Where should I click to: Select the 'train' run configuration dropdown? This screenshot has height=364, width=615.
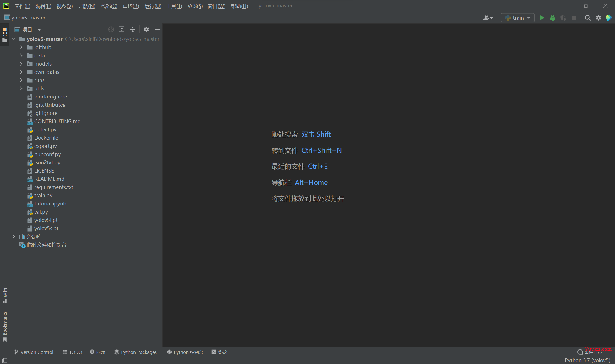(x=518, y=17)
